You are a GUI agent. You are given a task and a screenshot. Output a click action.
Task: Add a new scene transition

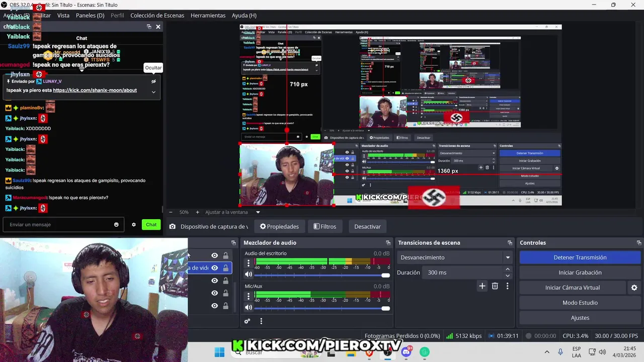tap(482, 286)
